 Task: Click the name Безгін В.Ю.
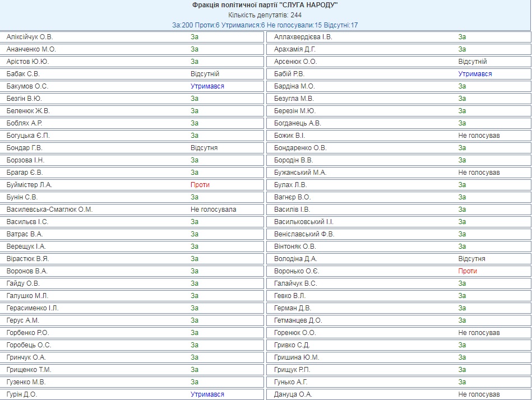[x=24, y=99]
